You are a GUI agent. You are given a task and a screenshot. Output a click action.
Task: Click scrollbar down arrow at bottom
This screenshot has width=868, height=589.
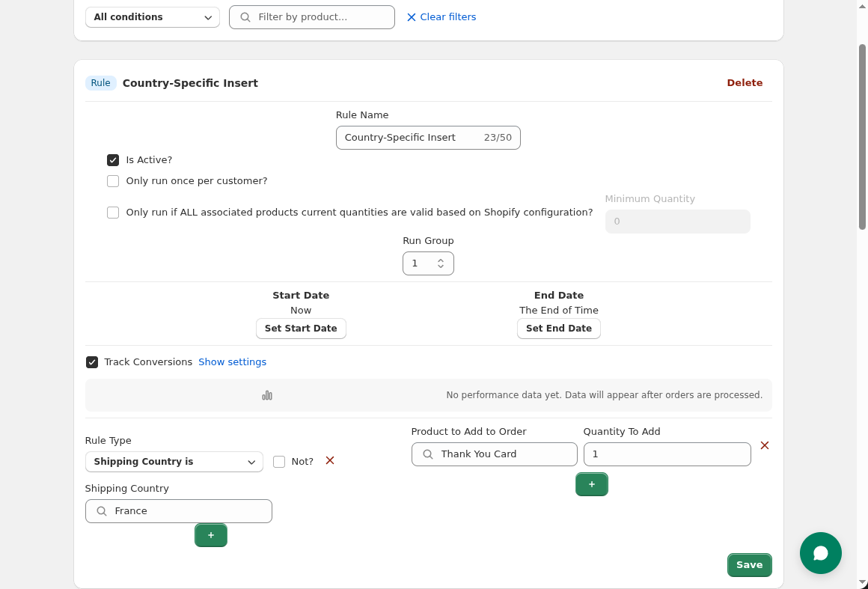click(862, 582)
